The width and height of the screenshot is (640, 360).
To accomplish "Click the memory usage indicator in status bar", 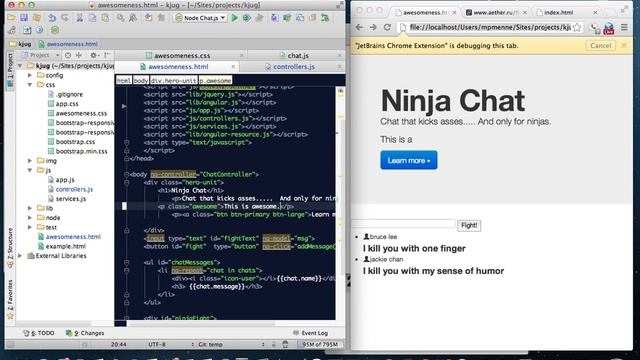I will coord(320,344).
